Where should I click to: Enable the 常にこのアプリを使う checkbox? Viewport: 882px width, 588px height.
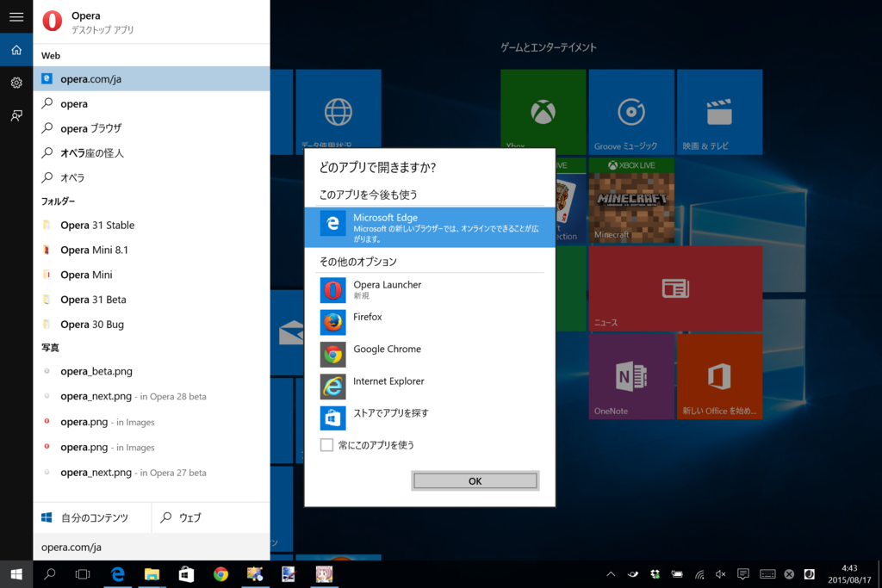(326, 445)
